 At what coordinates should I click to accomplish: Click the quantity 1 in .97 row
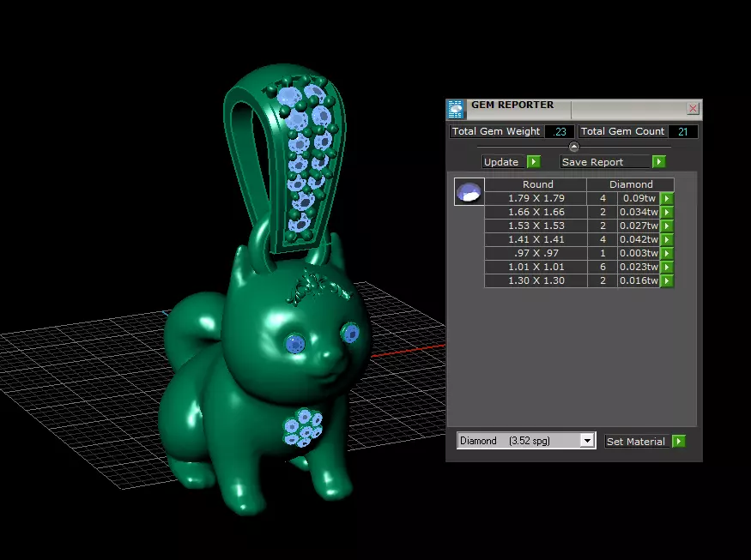(603, 253)
